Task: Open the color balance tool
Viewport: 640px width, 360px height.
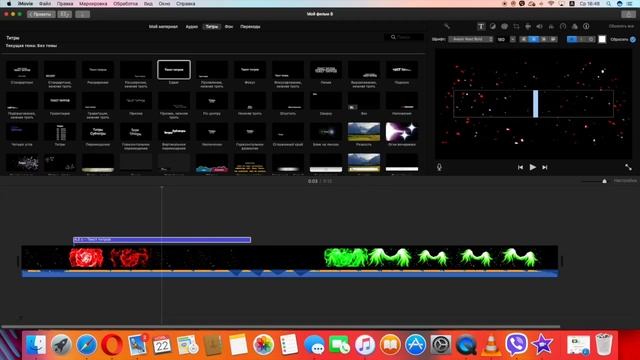Action: pyautogui.click(x=493, y=26)
